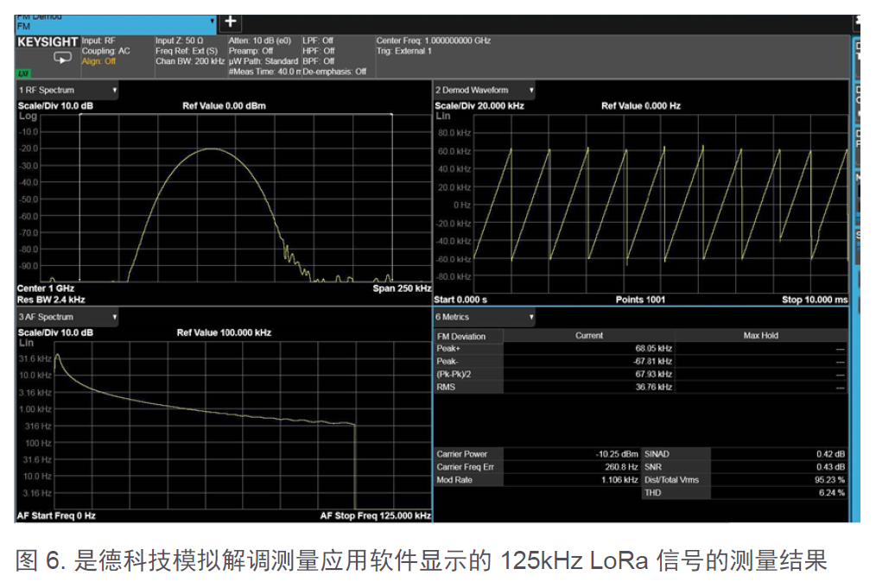The height and width of the screenshot is (588, 876).
Task: Click the Stop 10.000 ms time label
Action: click(814, 300)
